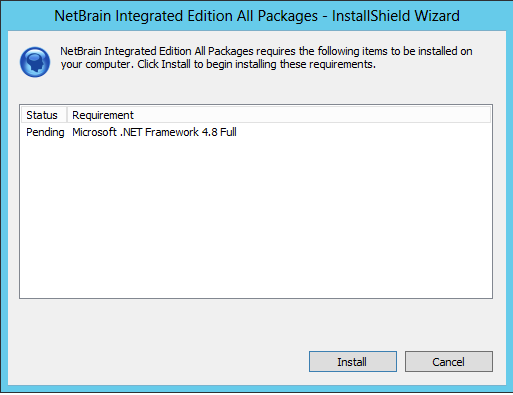Click the word 'Microsoft' in the requirements list
The image size is (513, 395).
pyautogui.click(x=94, y=132)
